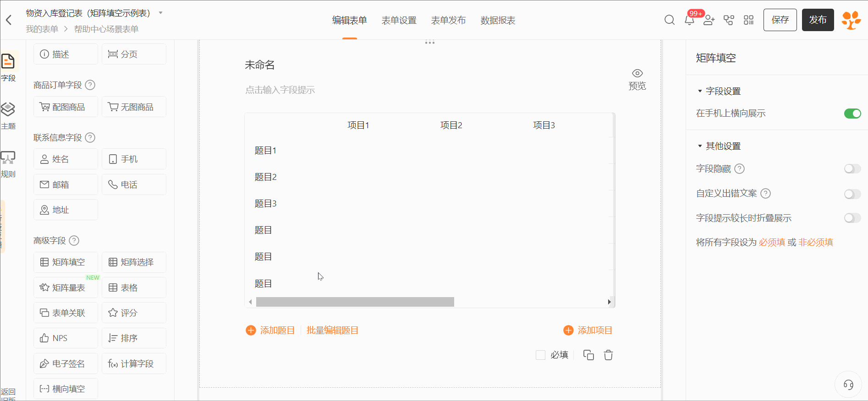Click the back arrow icon
This screenshot has width=868, height=401.
point(9,20)
